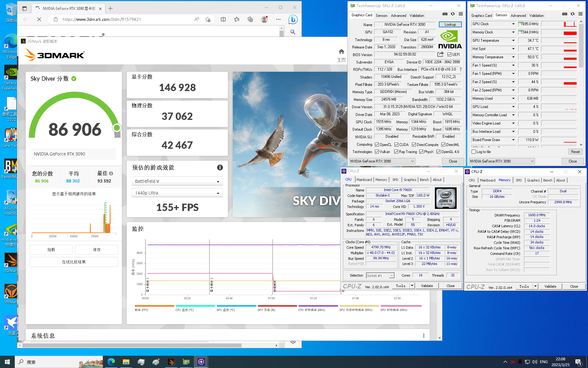This screenshot has height=368, width=588.
Task: Open Windows Start menu
Action: tap(7, 362)
